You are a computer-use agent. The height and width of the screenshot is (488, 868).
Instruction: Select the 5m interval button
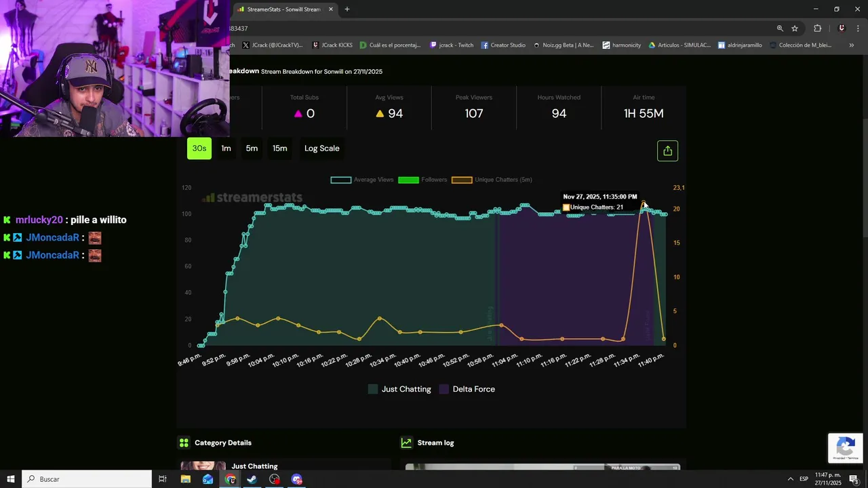point(252,148)
